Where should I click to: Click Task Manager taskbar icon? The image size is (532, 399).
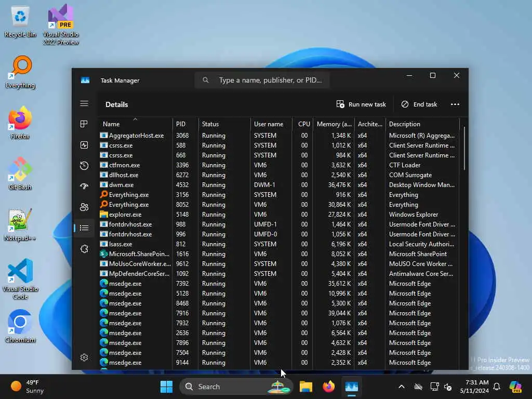[352, 387]
